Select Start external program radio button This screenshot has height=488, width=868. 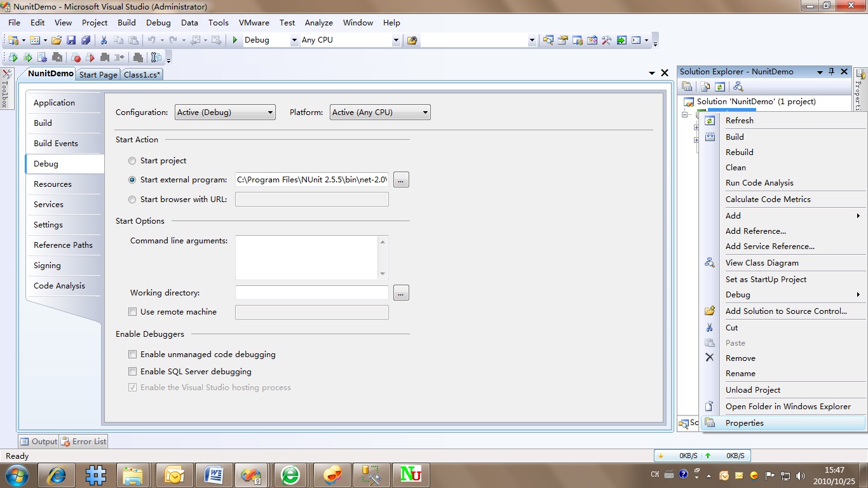point(132,180)
